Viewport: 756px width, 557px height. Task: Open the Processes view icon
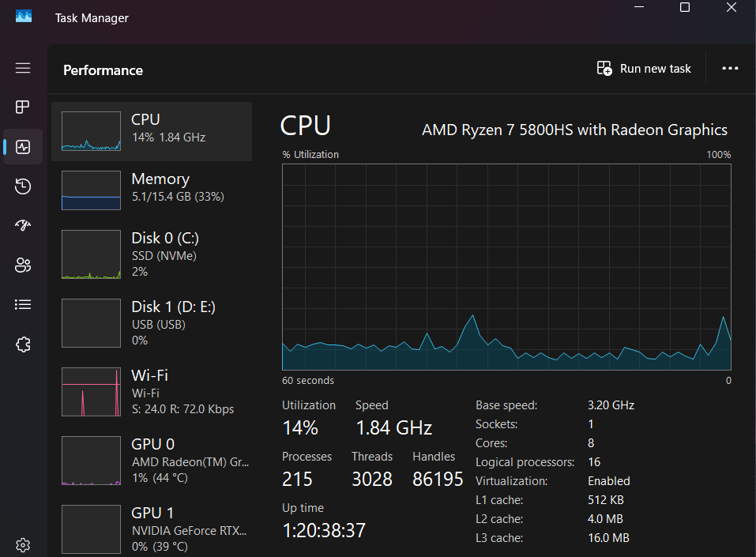[x=23, y=107]
